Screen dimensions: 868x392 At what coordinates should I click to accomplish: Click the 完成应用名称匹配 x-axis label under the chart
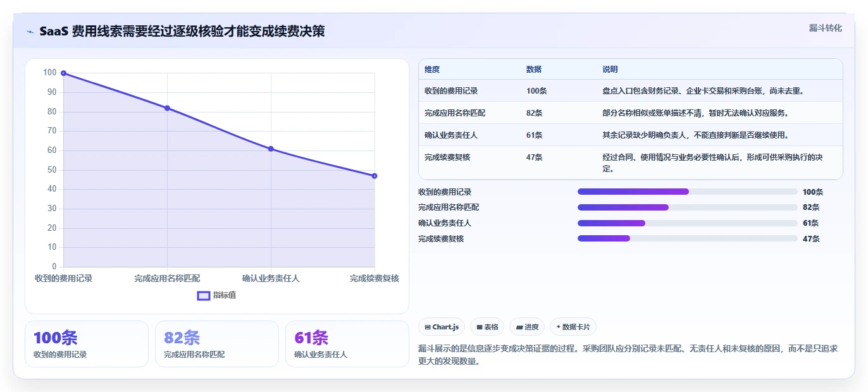pyautogui.click(x=167, y=278)
